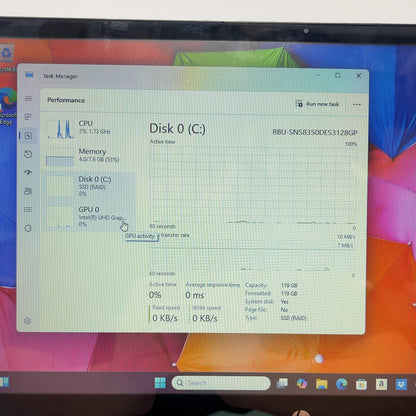The image size is (416, 416).
Task: Click the Disk active time graph
Action: click(253, 185)
